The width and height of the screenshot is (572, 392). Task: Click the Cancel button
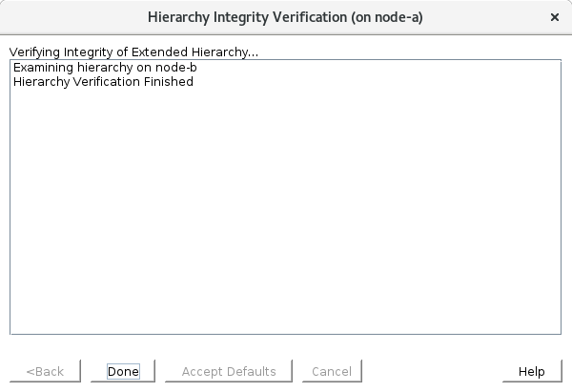332,371
